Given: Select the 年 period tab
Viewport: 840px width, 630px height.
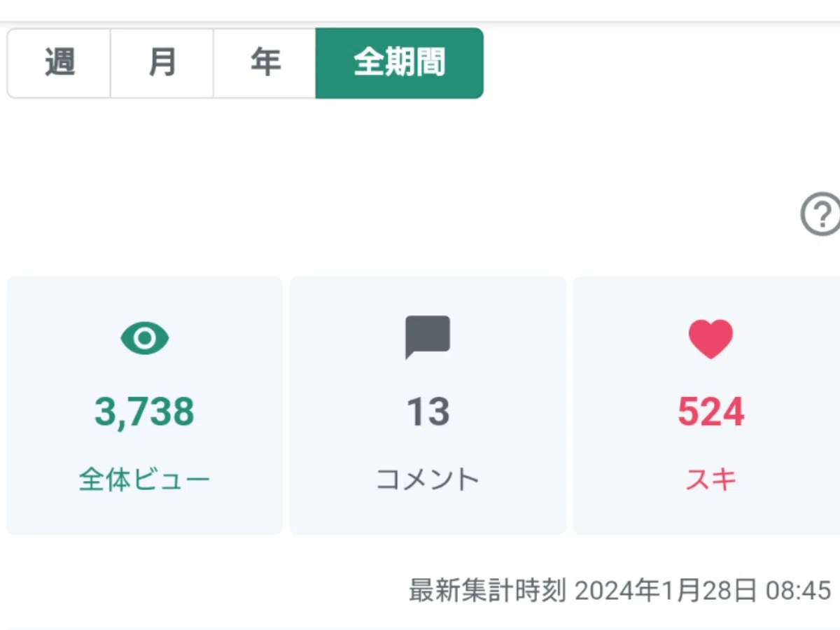Looking at the screenshot, I should coord(265,63).
